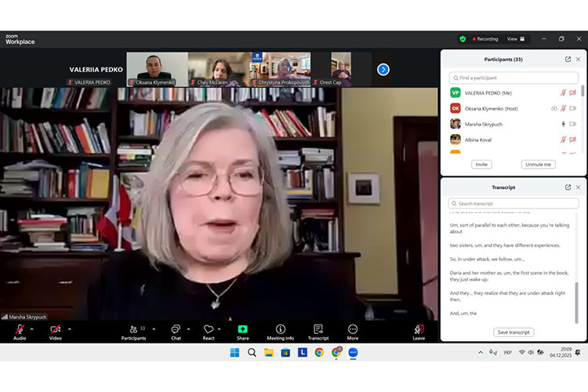Open the Chat panel icon

[x=176, y=329]
